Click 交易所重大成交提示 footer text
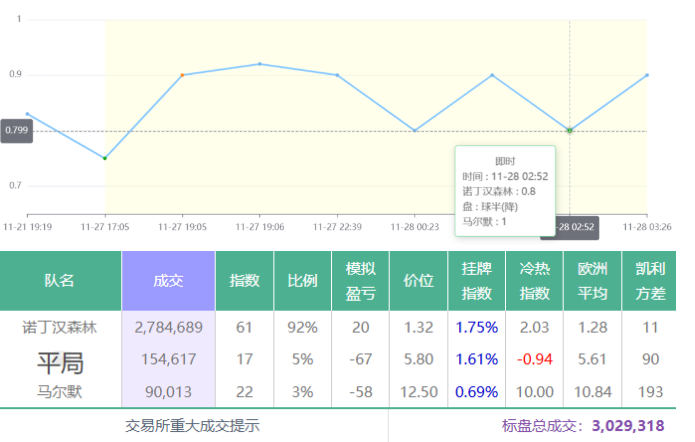 192,425
